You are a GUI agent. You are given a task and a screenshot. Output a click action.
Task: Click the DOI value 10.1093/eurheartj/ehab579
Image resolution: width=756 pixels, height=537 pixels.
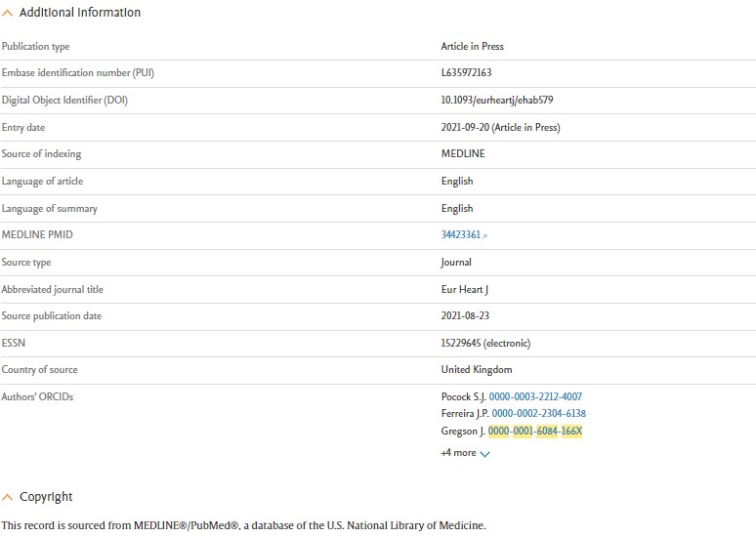click(497, 101)
